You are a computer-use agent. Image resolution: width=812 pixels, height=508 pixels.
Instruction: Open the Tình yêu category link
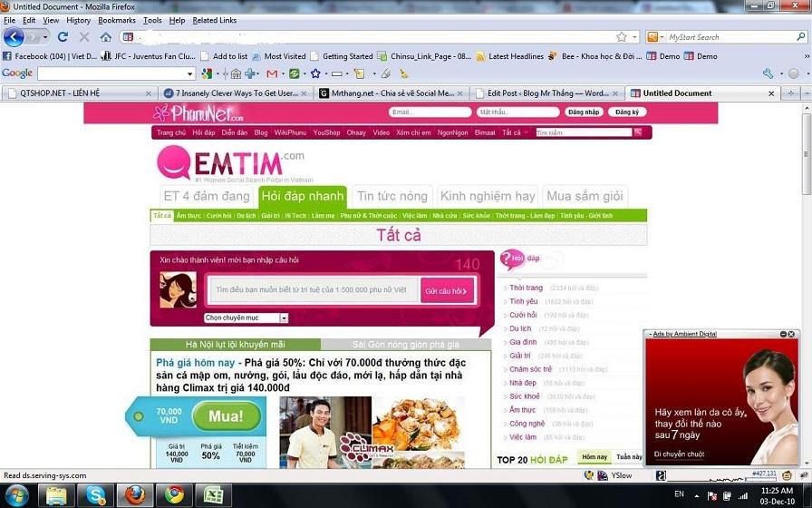523,301
